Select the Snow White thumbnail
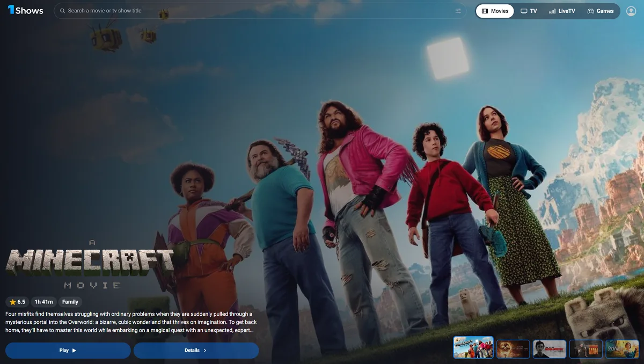The image size is (644, 364). tap(623, 349)
